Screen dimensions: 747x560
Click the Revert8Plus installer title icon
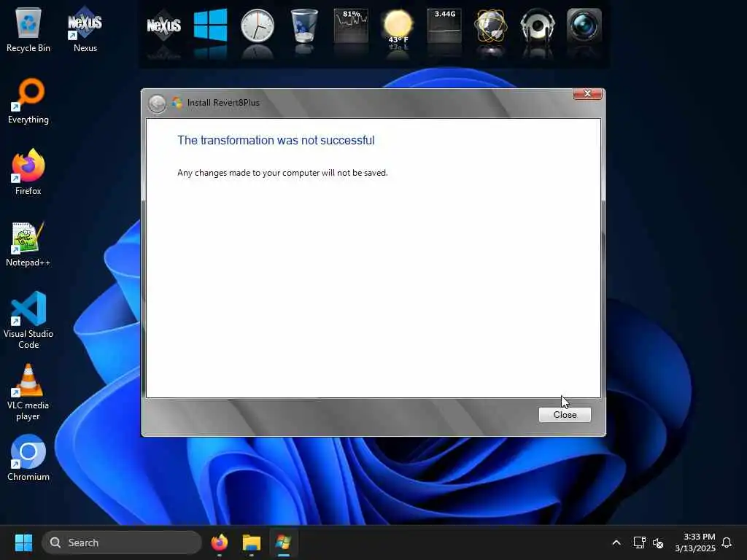[x=177, y=102]
